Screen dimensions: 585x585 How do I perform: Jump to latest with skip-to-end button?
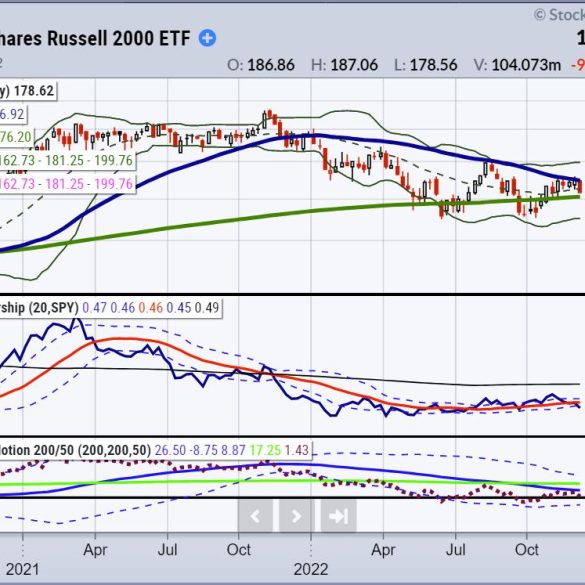point(339,516)
